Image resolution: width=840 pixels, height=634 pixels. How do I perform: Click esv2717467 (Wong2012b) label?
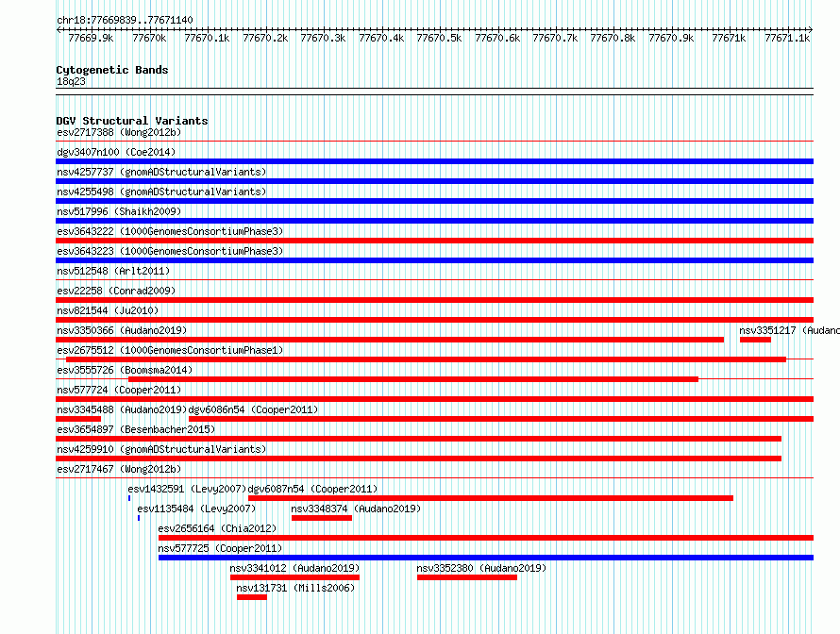click(x=119, y=469)
